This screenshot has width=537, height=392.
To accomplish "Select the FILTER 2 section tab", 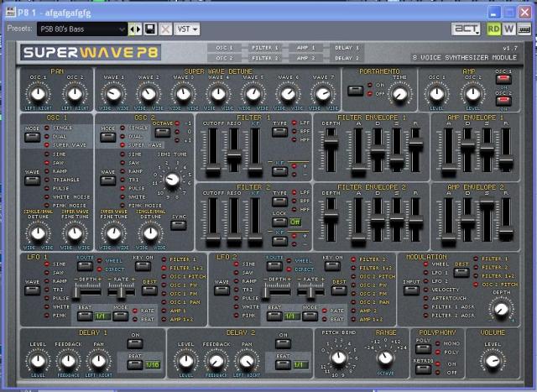I will (x=265, y=58).
